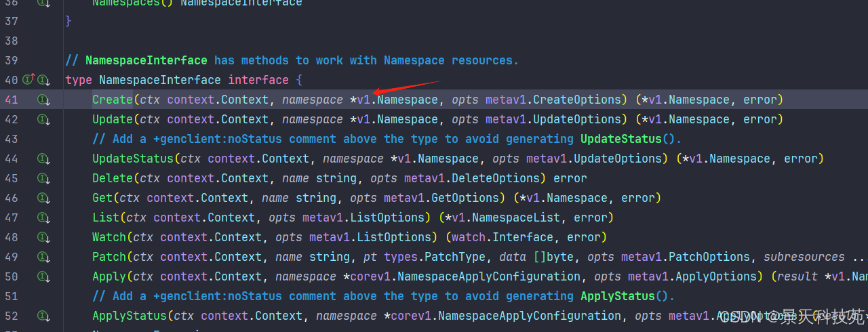Click UpdateStatus method name on line 44
868x332 pixels.
point(133,159)
